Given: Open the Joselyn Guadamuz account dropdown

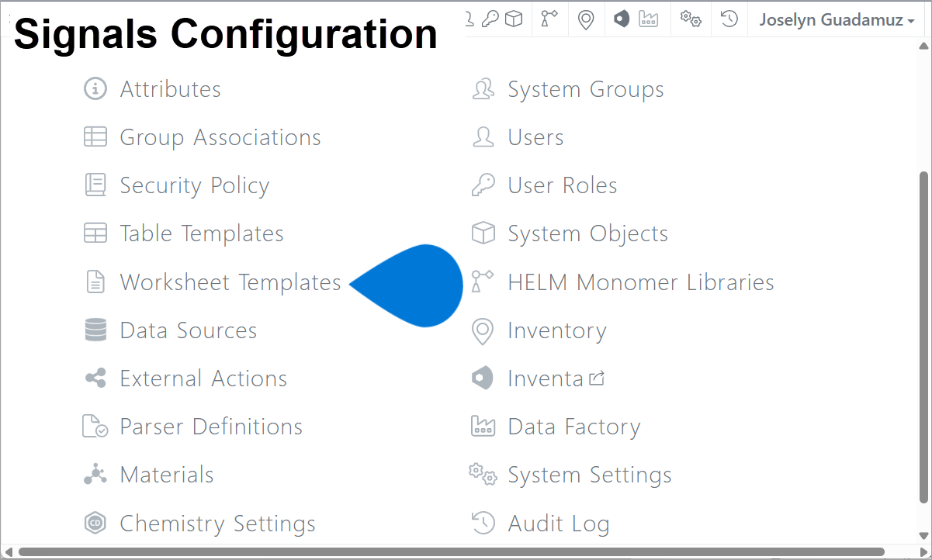Looking at the screenshot, I should [x=836, y=19].
